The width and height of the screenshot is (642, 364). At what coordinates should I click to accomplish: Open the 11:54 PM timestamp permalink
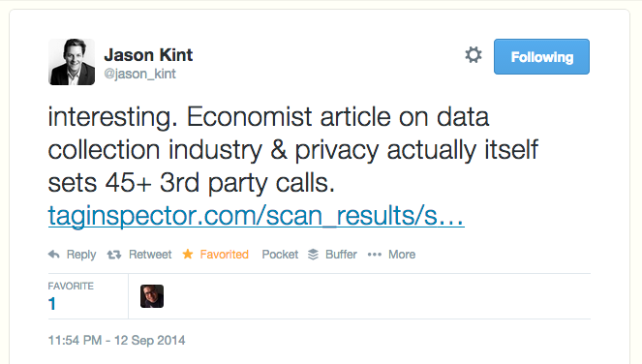(x=117, y=340)
